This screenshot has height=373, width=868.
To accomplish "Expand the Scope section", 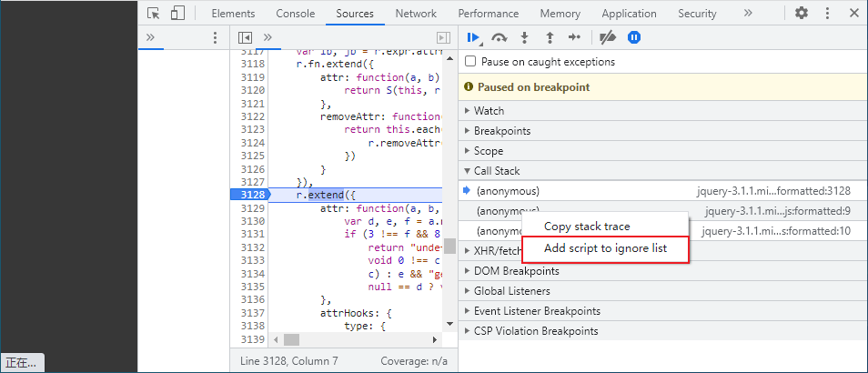I will [488, 151].
